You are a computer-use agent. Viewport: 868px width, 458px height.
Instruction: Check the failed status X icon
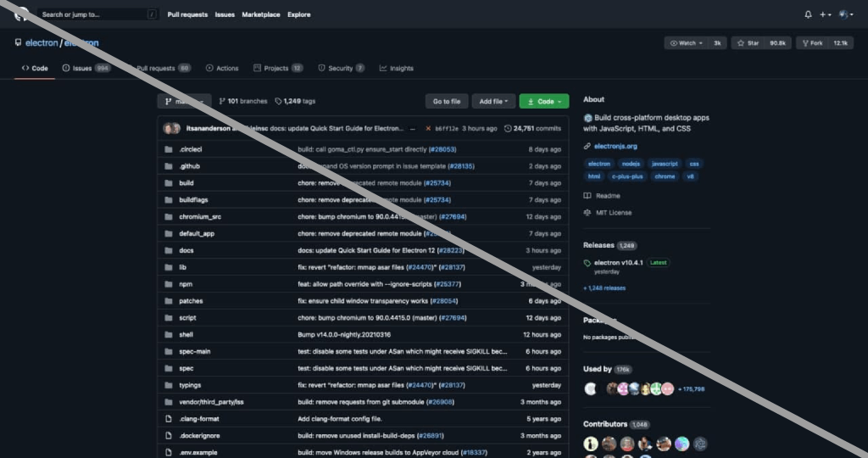click(428, 128)
